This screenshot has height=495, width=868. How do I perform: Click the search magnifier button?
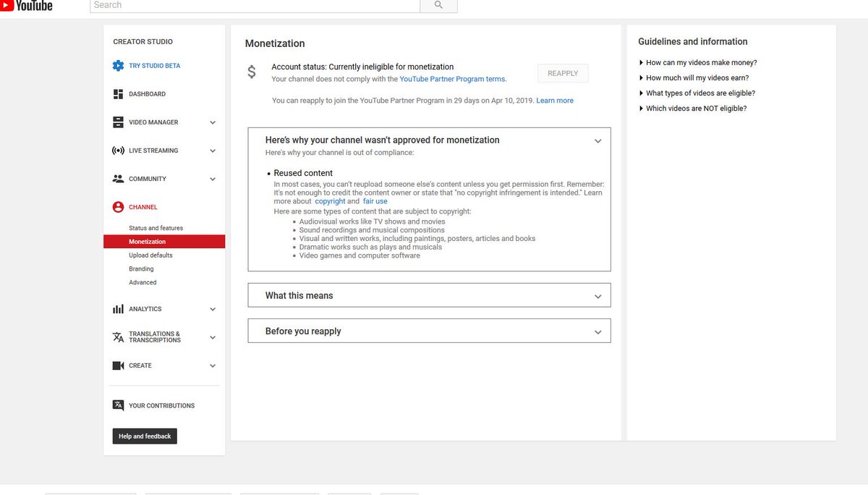pyautogui.click(x=438, y=5)
